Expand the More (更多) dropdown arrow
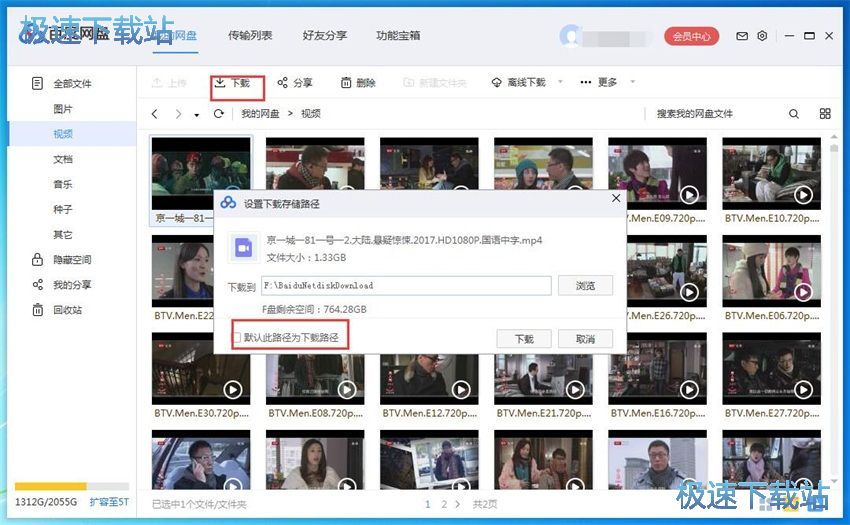The width and height of the screenshot is (850, 525). 632,82
